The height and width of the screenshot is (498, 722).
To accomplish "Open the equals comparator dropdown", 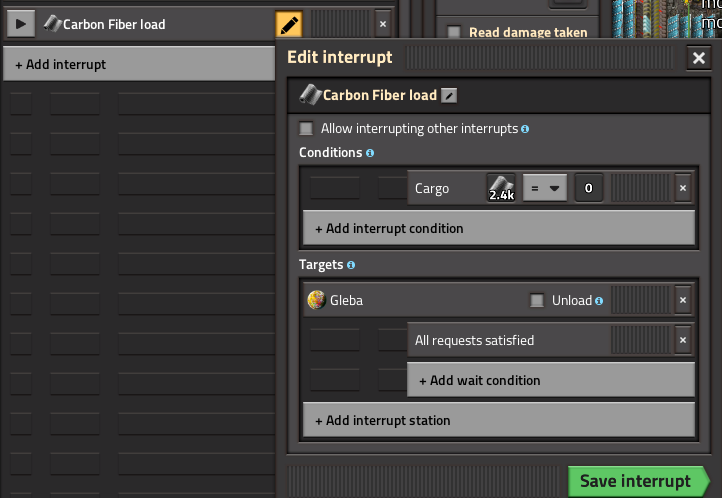I will pyautogui.click(x=545, y=188).
